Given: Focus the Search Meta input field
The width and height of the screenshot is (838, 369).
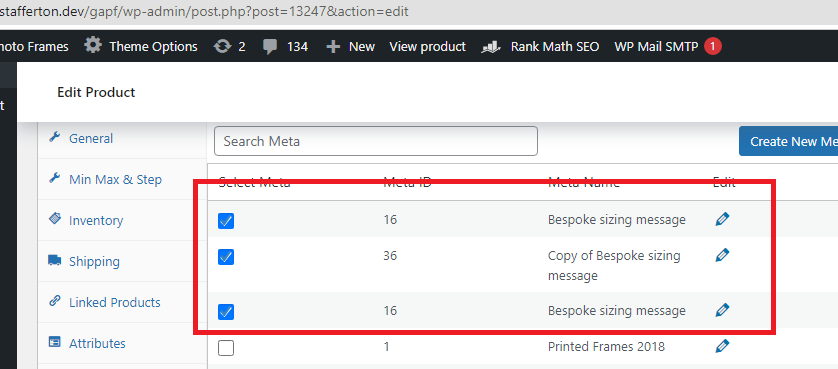Looking at the screenshot, I should (376, 141).
